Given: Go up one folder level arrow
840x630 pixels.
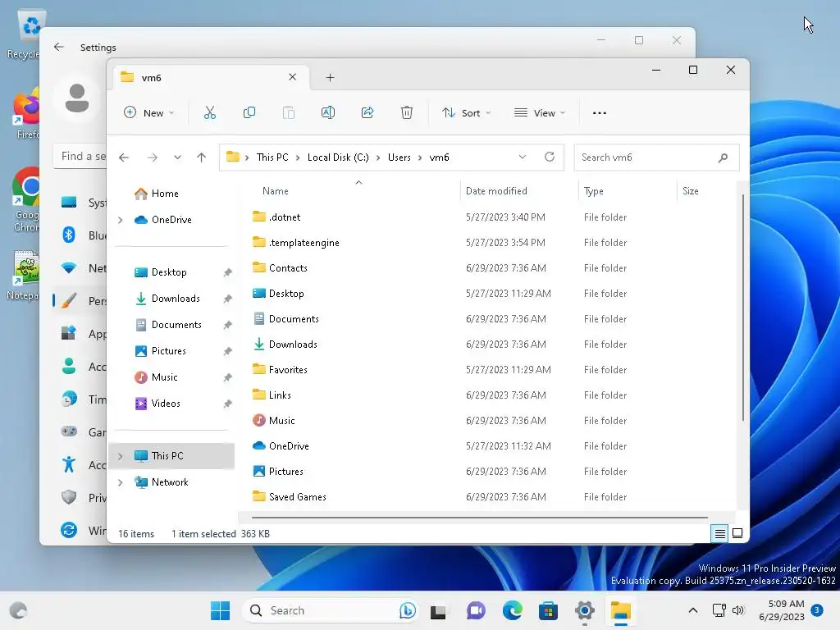Looking at the screenshot, I should (202, 157).
